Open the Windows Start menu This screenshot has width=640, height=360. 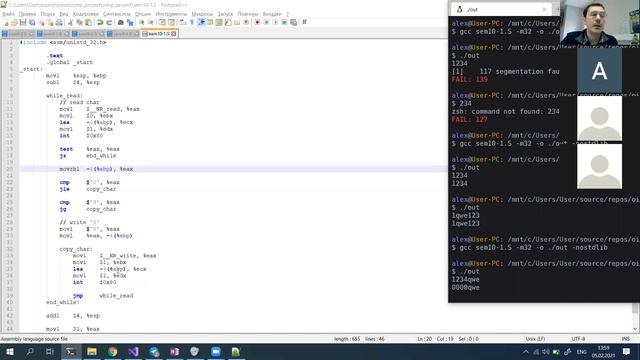click(x=10, y=351)
